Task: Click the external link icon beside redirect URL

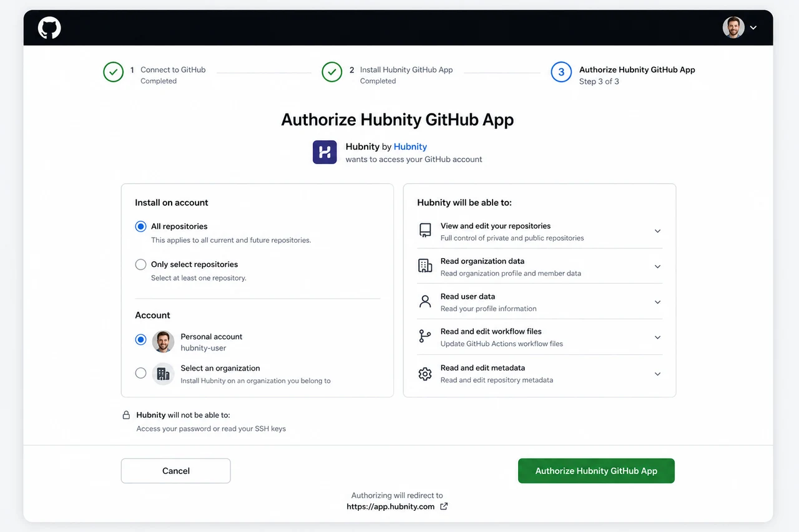Action: tap(444, 506)
